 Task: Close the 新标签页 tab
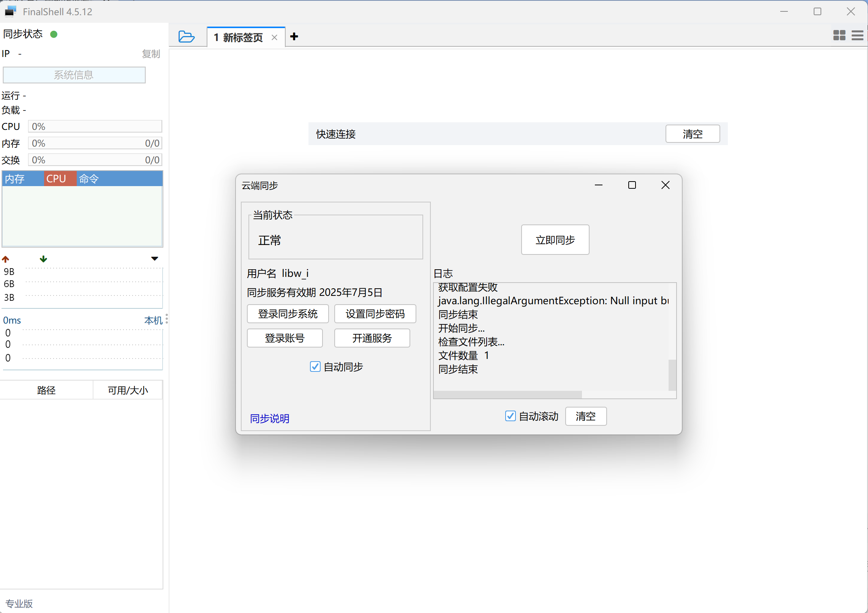pyautogui.click(x=274, y=37)
